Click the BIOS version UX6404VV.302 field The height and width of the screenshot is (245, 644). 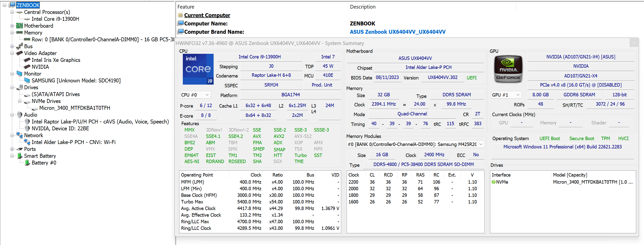point(442,78)
